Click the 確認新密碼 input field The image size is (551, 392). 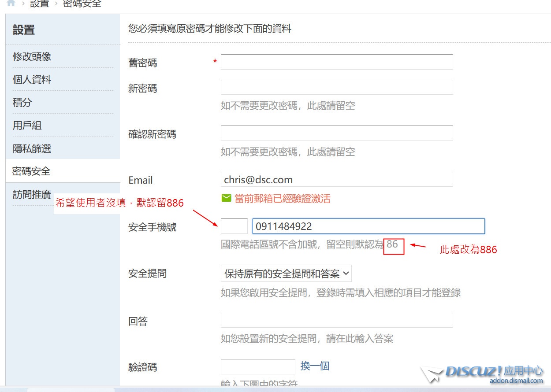336,133
